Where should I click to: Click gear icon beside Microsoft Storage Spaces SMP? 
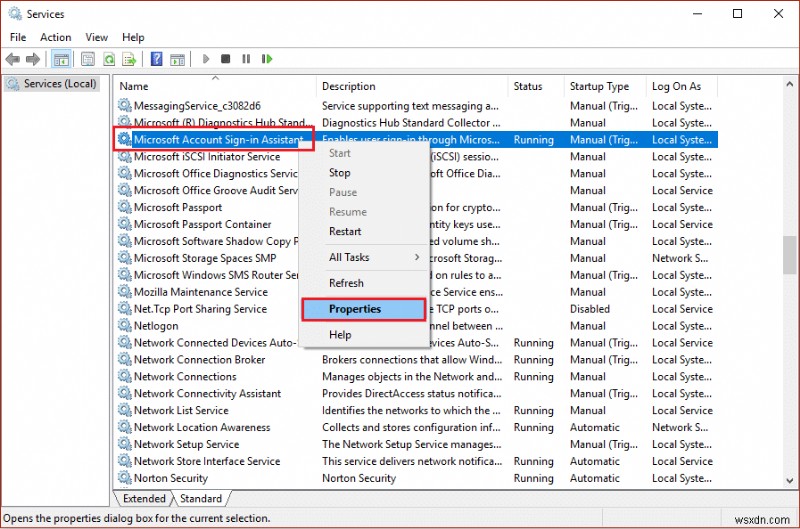124,258
